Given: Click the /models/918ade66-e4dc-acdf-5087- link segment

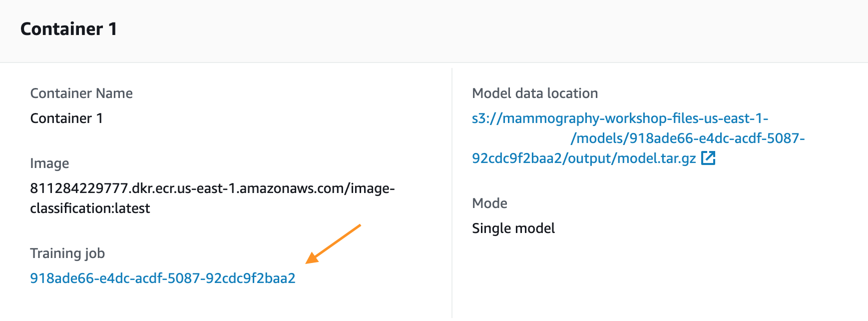Looking at the screenshot, I should [688, 138].
